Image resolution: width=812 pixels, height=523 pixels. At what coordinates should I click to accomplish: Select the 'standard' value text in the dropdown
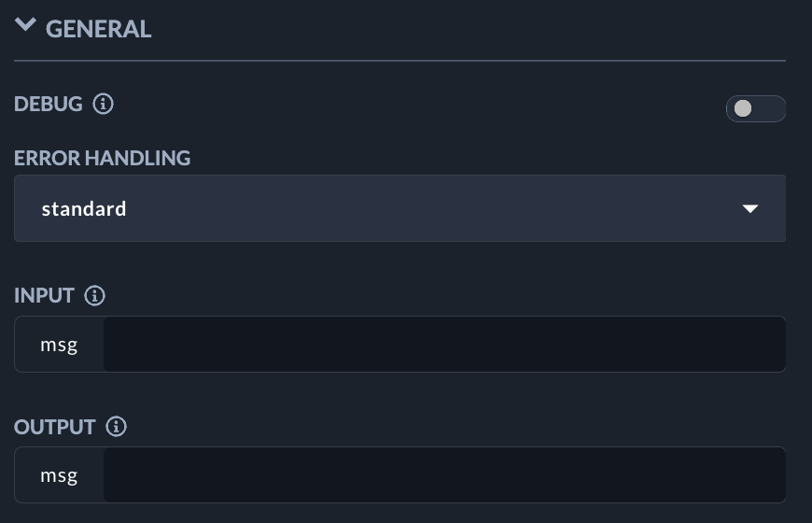[84, 208]
